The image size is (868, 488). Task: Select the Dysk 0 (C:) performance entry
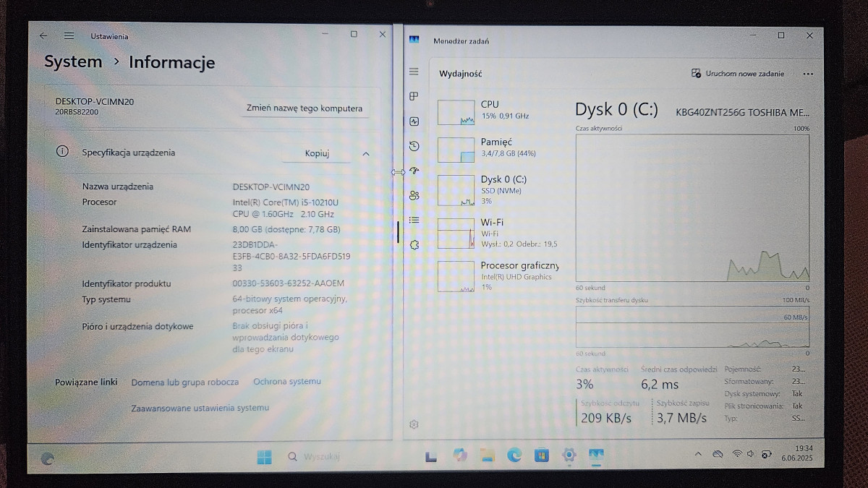[498, 189]
